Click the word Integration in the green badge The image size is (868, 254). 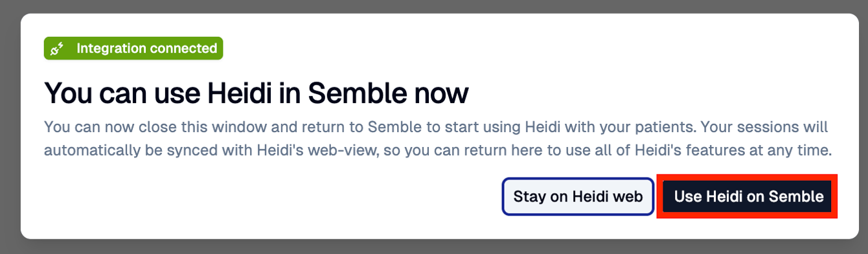point(111,49)
